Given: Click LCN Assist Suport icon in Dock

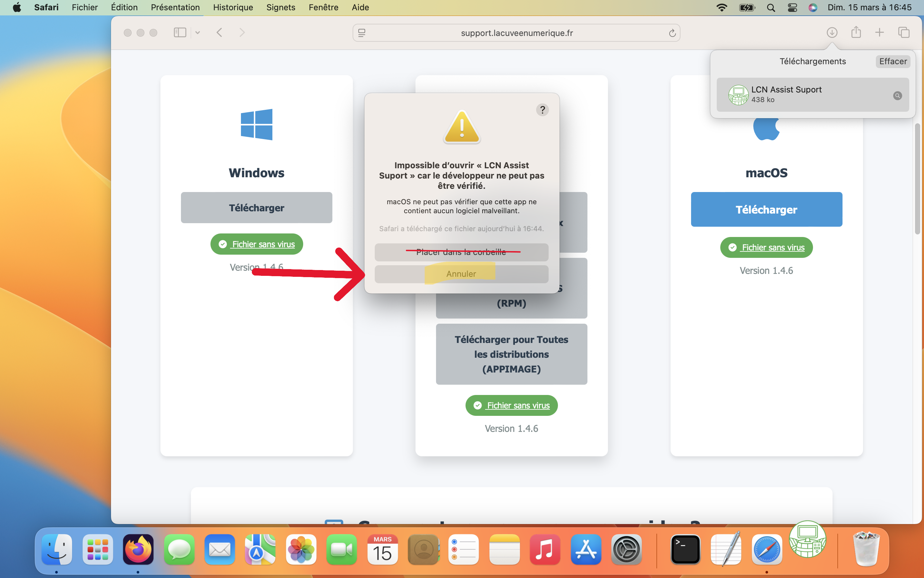Looking at the screenshot, I should 808,539.
